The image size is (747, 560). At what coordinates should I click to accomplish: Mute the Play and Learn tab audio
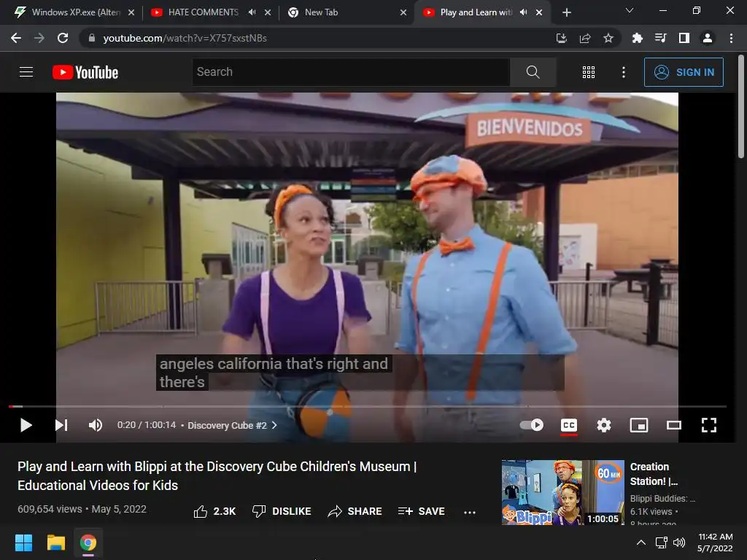tap(523, 12)
